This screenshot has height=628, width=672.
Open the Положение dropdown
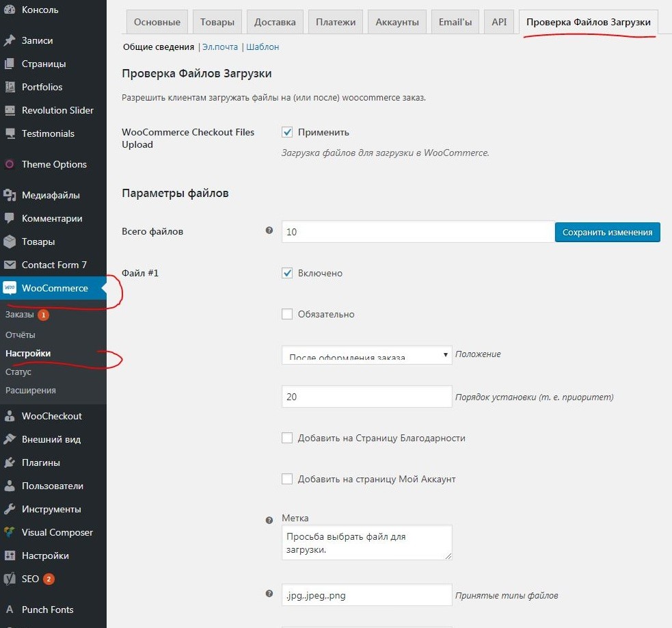[x=367, y=355]
